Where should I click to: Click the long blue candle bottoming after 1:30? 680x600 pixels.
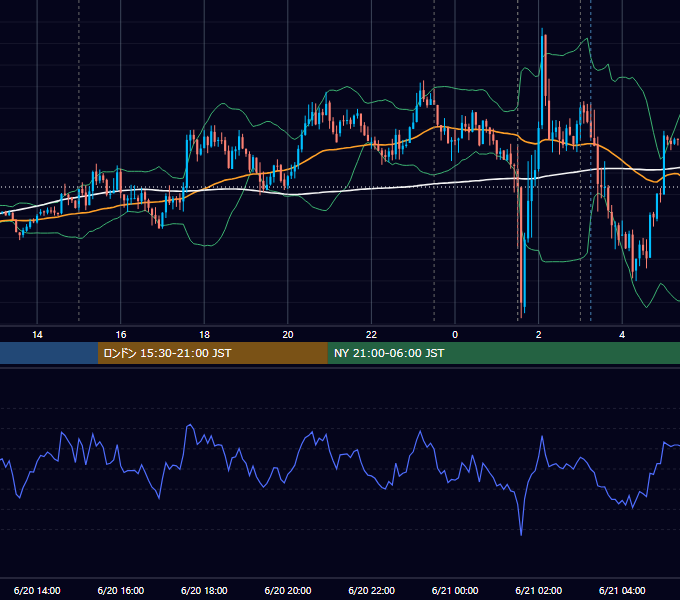524,273
